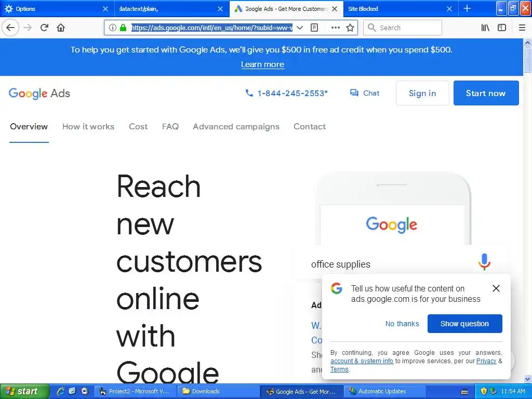Click the Sign in button

click(422, 93)
